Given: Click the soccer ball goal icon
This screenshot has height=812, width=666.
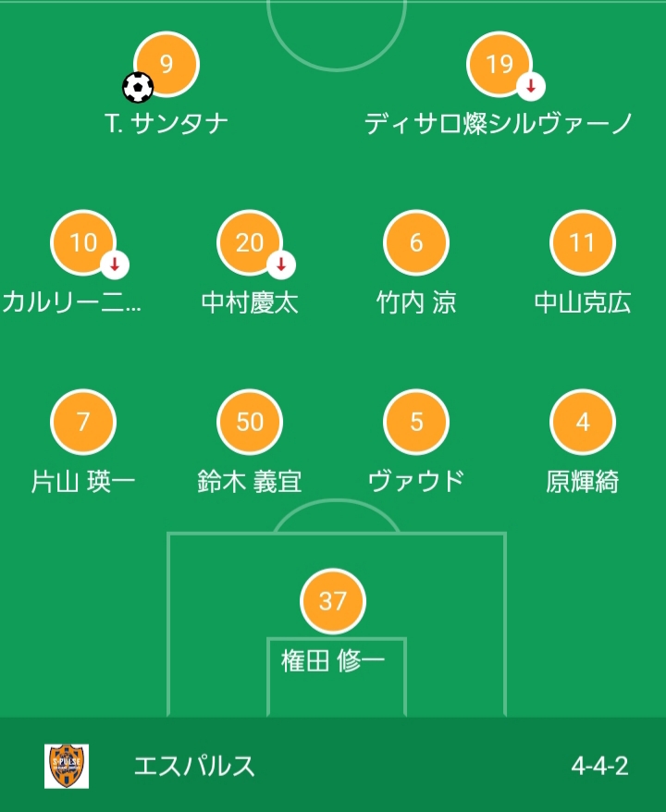Looking at the screenshot, I should [138, 88].
